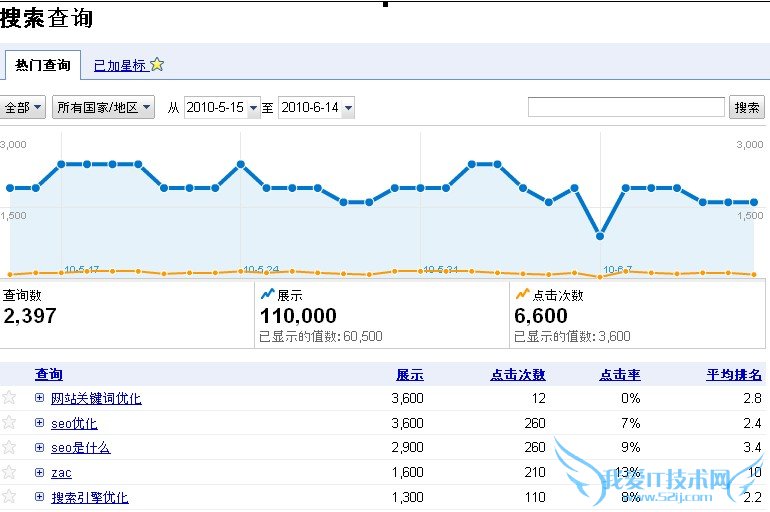The image size is (770, 512).
Task: Open the seo是什么 query link
Action: (80, 448)
